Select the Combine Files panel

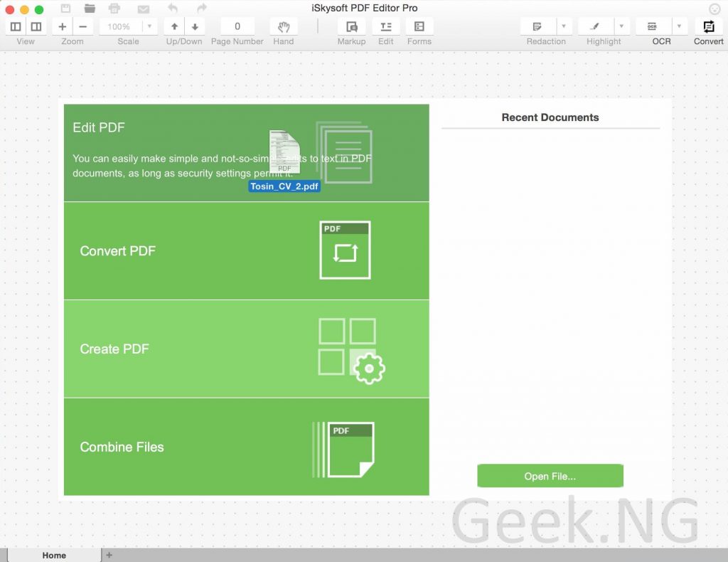tap(246, 447)
